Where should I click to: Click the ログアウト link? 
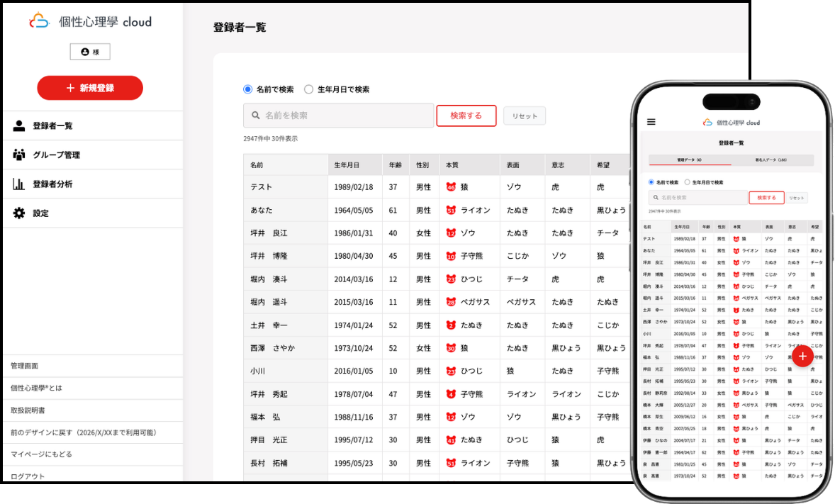[x=28, y=476]
